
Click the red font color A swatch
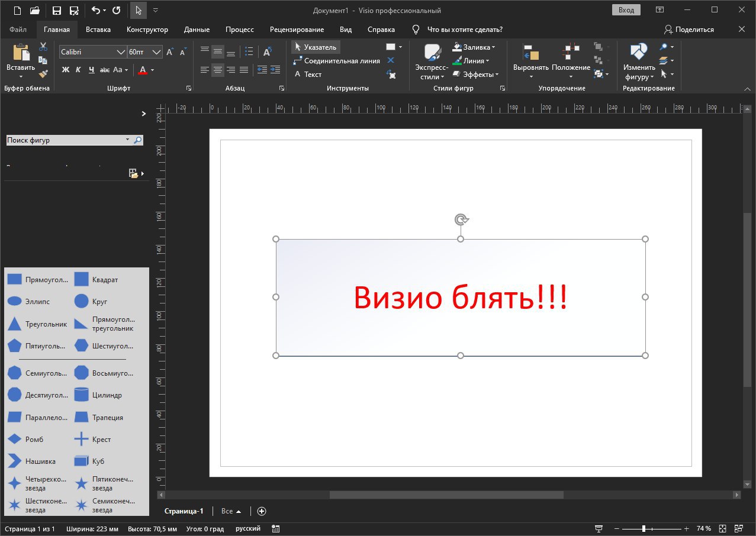pos(143,70)
